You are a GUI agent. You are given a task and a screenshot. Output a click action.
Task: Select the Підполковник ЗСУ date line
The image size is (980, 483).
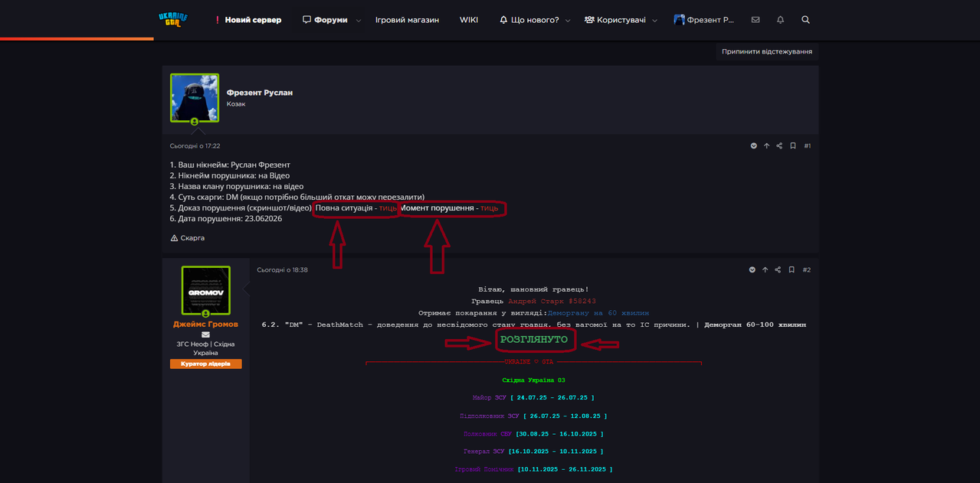[534, 416]
